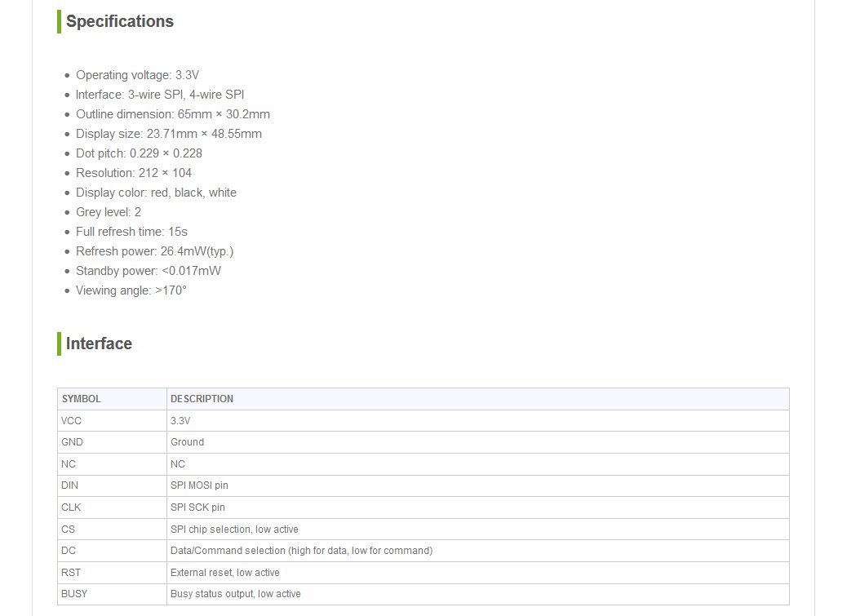Click the Display color specification line

point(156,193)
